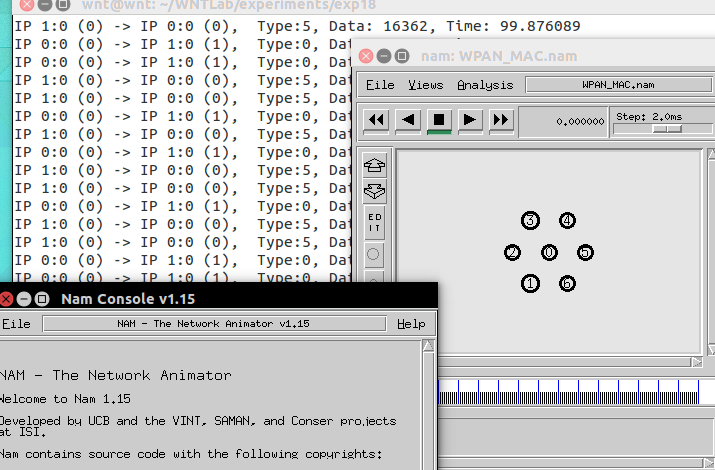Select node 2 in the topology
This screenshot has width=715, height=470.
[x=512, y=252]
